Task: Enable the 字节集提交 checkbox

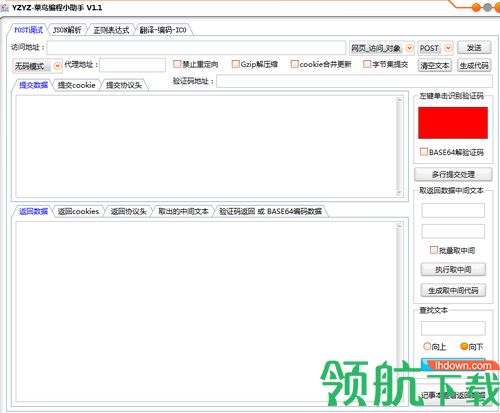Action: click(367, 64)
